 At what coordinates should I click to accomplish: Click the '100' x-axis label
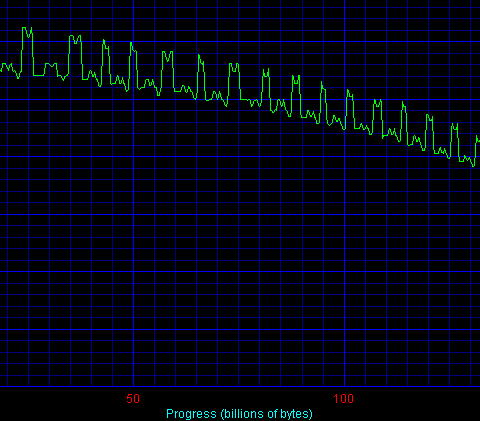point(344,398)
